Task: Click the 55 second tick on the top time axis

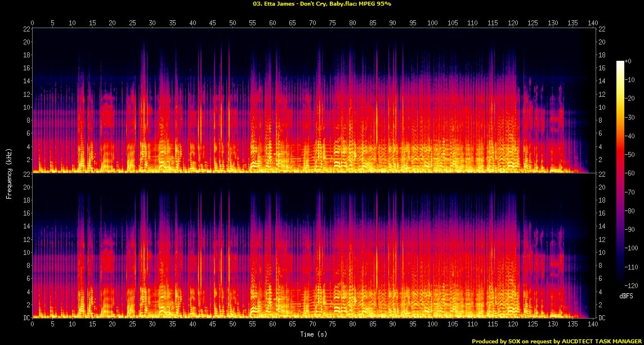Action: 253,23
